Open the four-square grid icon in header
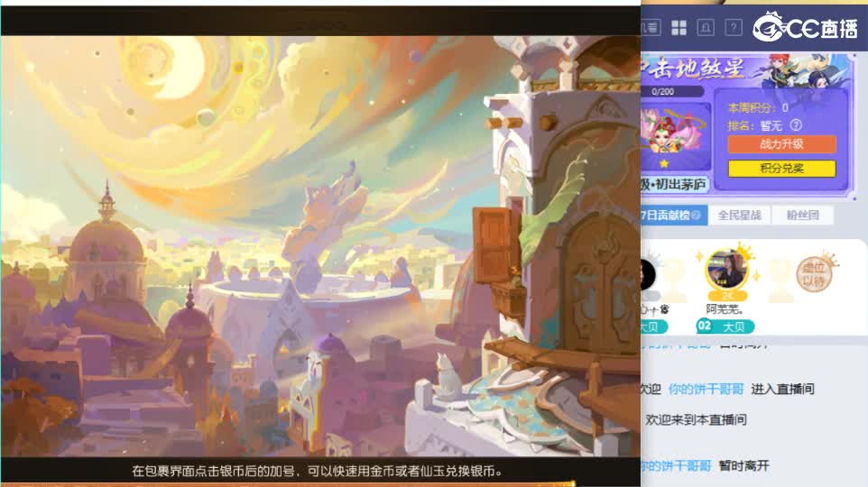The image size is (868, 487). (679, 28)
